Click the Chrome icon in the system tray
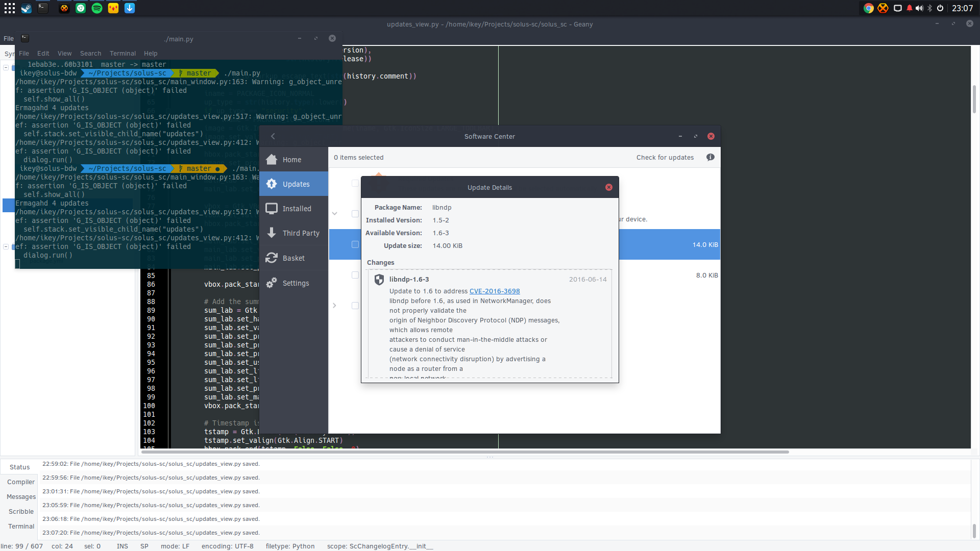 868,8
